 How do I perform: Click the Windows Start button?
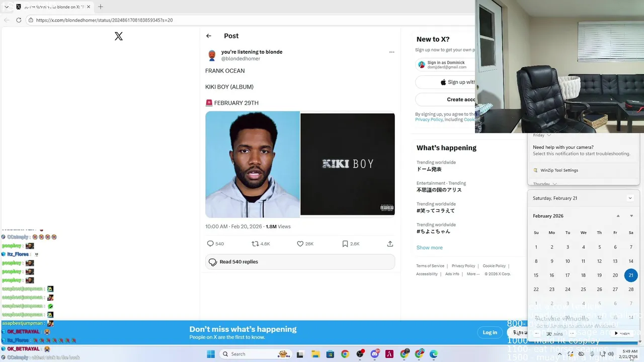(211, 354)
